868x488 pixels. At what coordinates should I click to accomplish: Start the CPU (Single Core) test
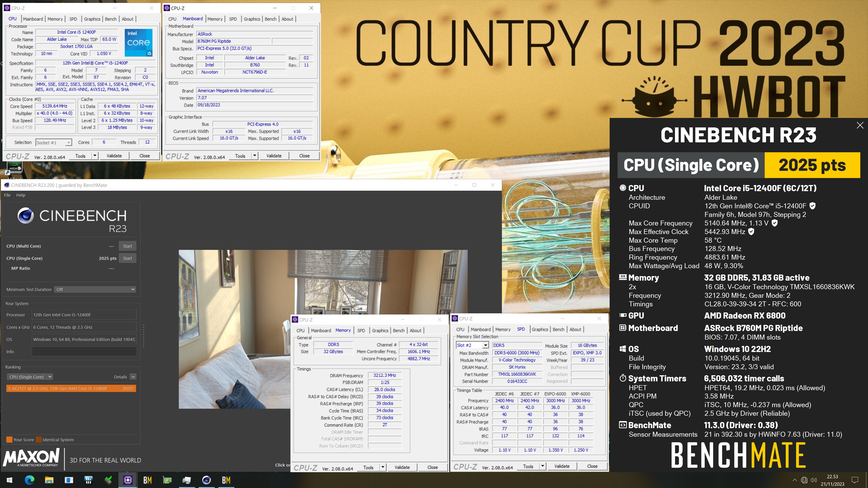pyautogui.click(x=127, y=258)
